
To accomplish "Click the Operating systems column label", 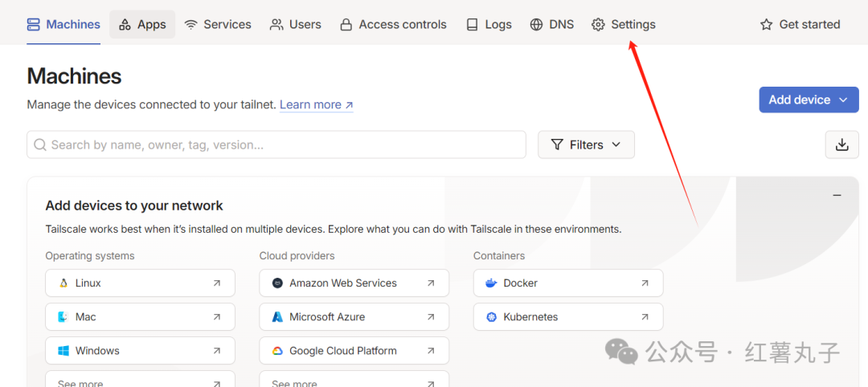I will pos(90,256).
